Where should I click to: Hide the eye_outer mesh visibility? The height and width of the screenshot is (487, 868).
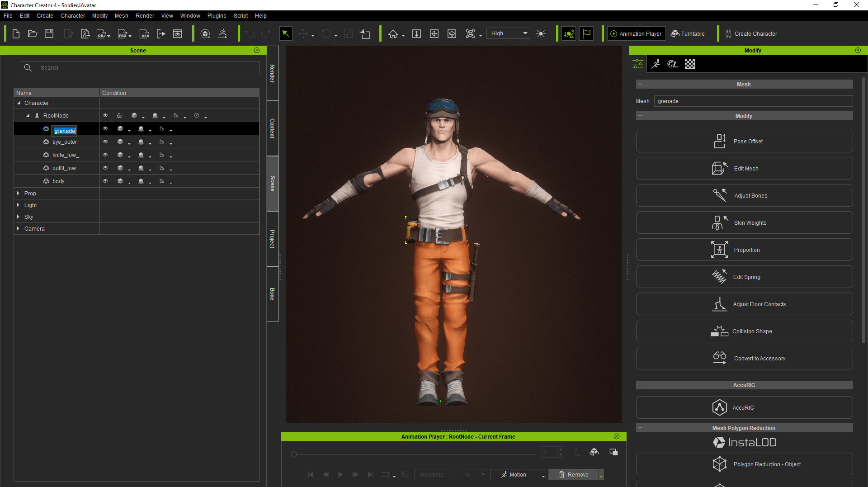[x=105, y=142]
